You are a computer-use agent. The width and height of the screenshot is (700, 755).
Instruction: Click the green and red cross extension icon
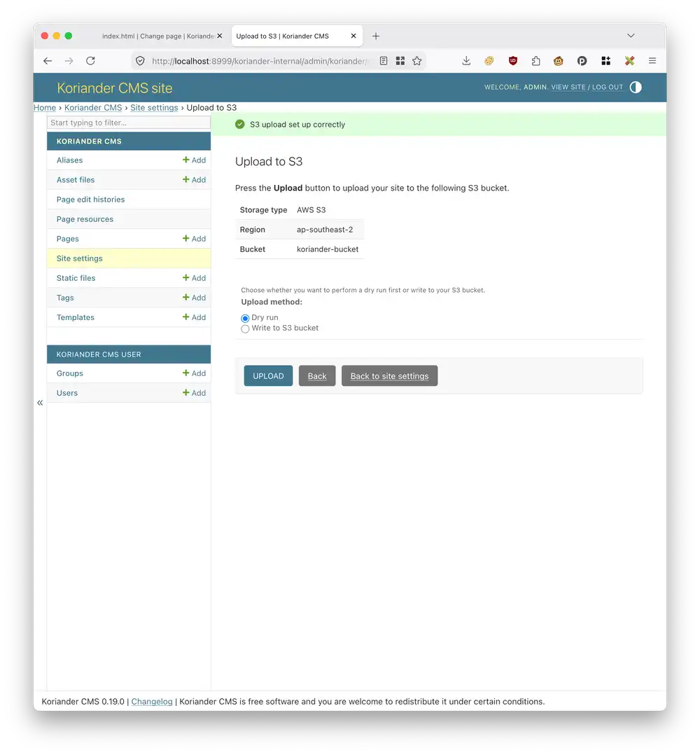click(x=629, y=61)
